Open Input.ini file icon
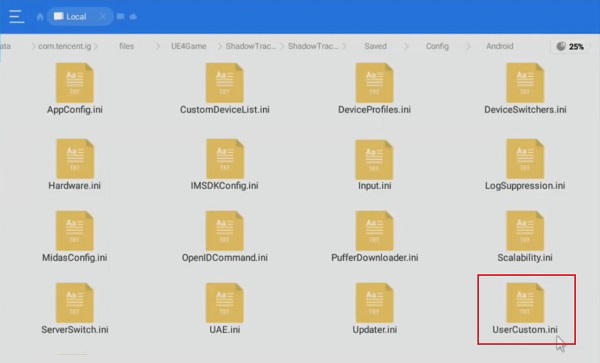Image resolution: width=600 pixels, height=363 pixels. [374, 160]
